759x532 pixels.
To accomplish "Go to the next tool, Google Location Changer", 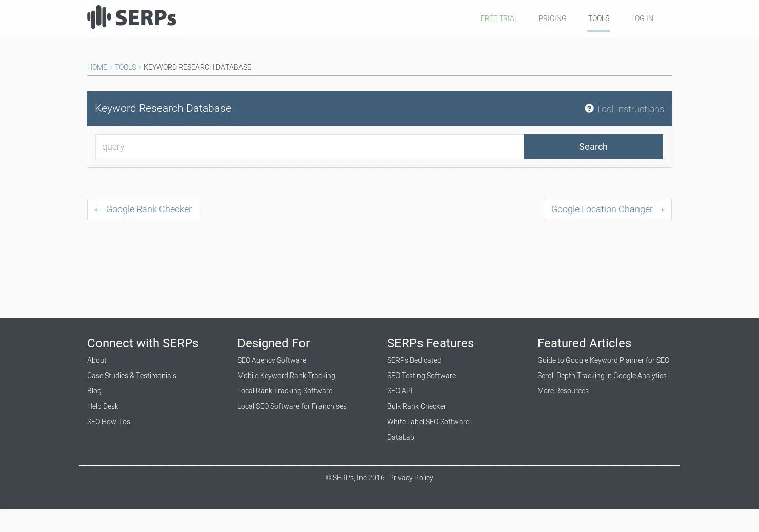I will [608, 209].
